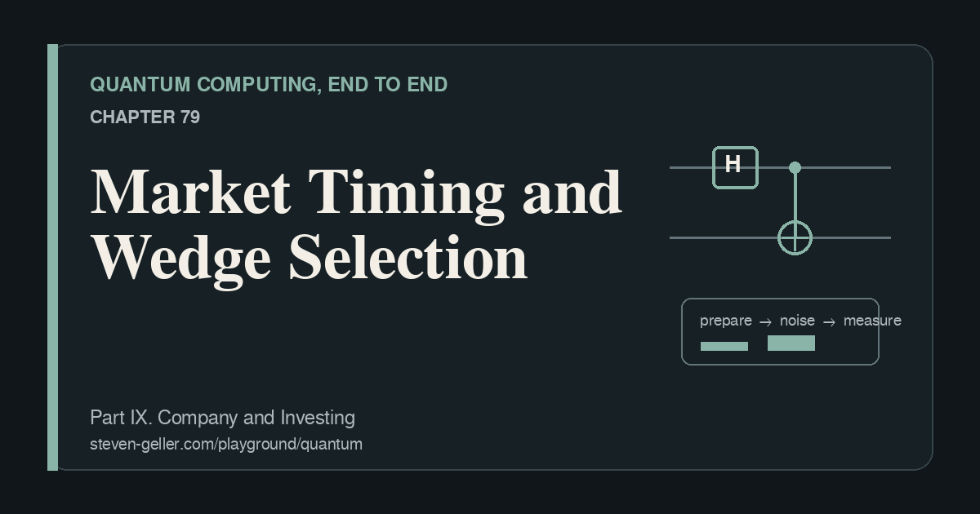This screenshot has width=980, height=514.
Task: Click the top qubit wire line
Action: [780, 167]
